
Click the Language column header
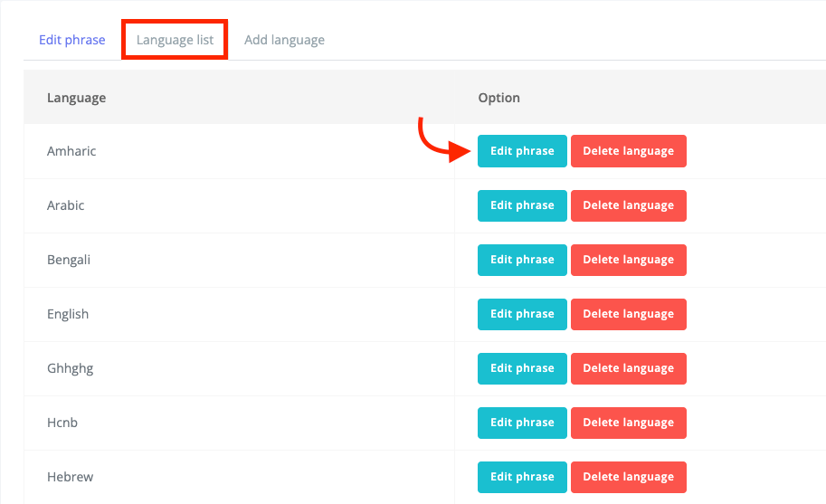pos(76,98)
